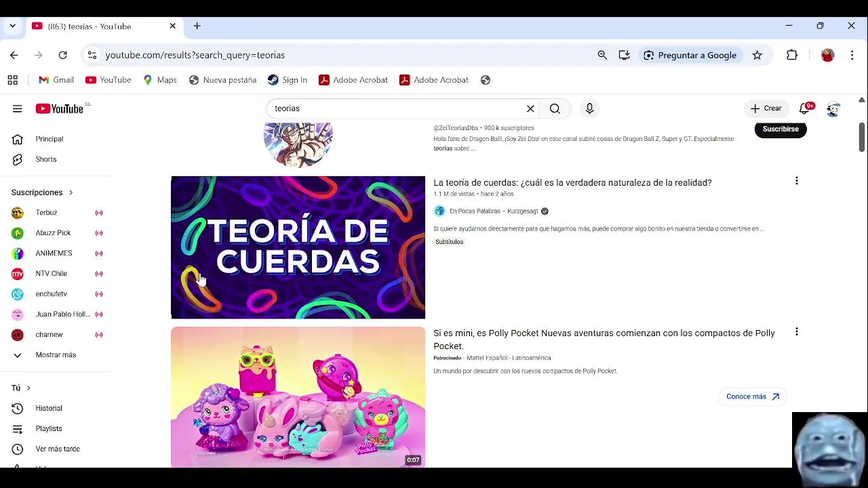868x488 pixels.
Task: Open the YouTube bookmark
Action: pos(108,80)
